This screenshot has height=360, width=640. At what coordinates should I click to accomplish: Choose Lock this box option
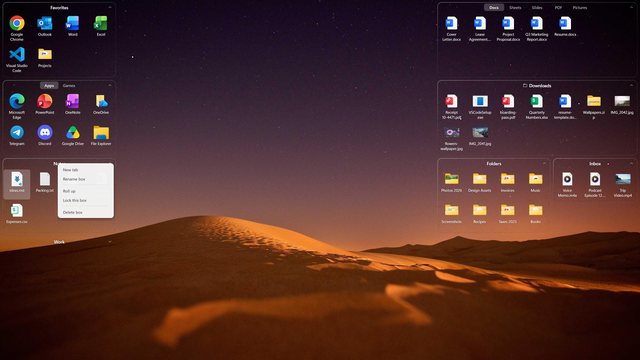(86, 200)
